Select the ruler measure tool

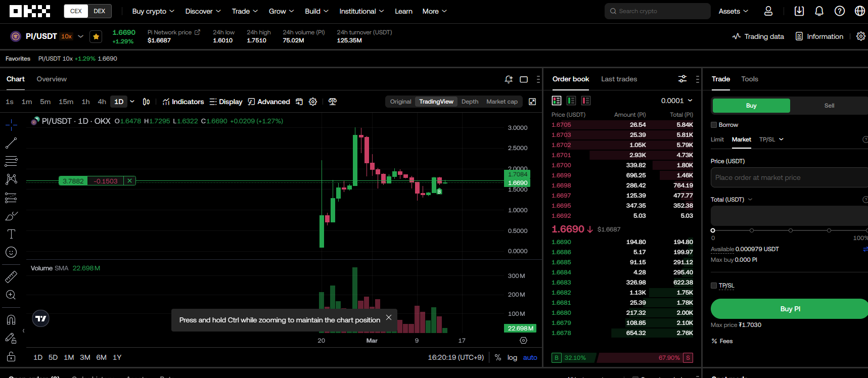(11, 276)
